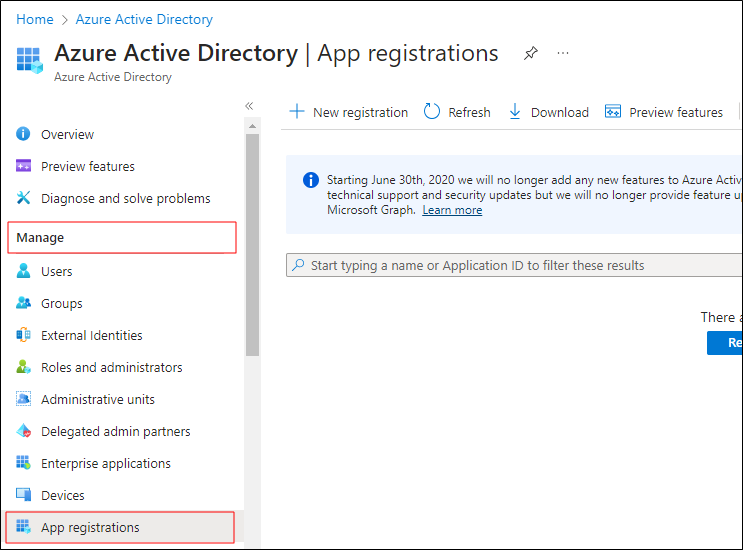Click the Diagnose and solve problems wrench icon

23,199
